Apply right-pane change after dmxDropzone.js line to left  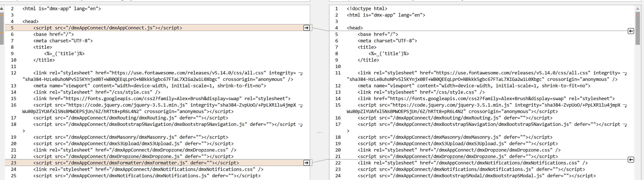coord(631,160)
